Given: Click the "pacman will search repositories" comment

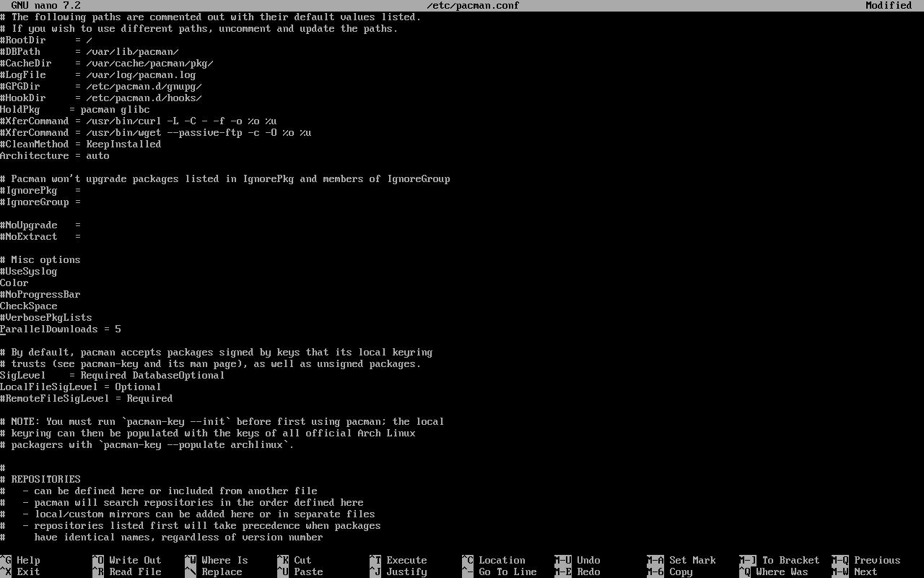Looking at the screenshot, I should pos(182,502).
